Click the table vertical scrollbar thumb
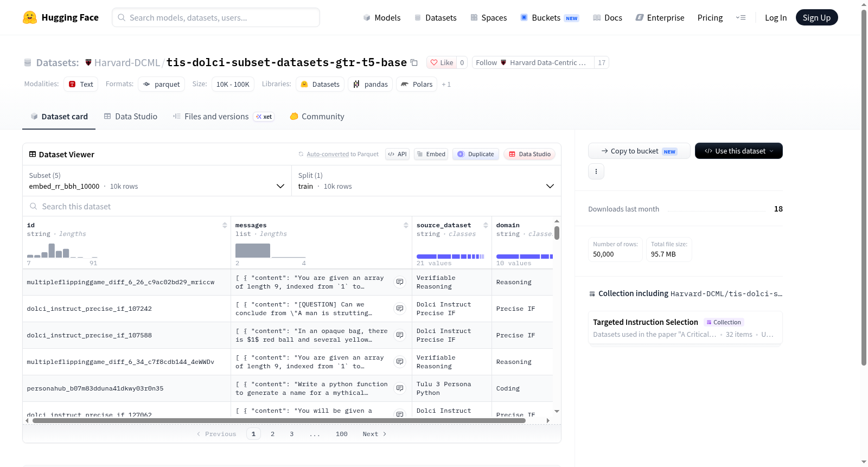 click(557, 233)
